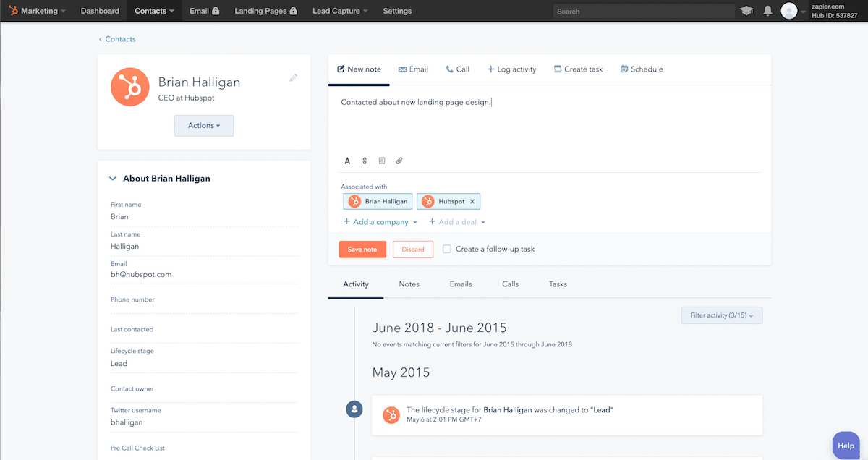Click the text formatting 'A' icon
Viewport: 868px width, 460px height.
[x=347, y=161]
